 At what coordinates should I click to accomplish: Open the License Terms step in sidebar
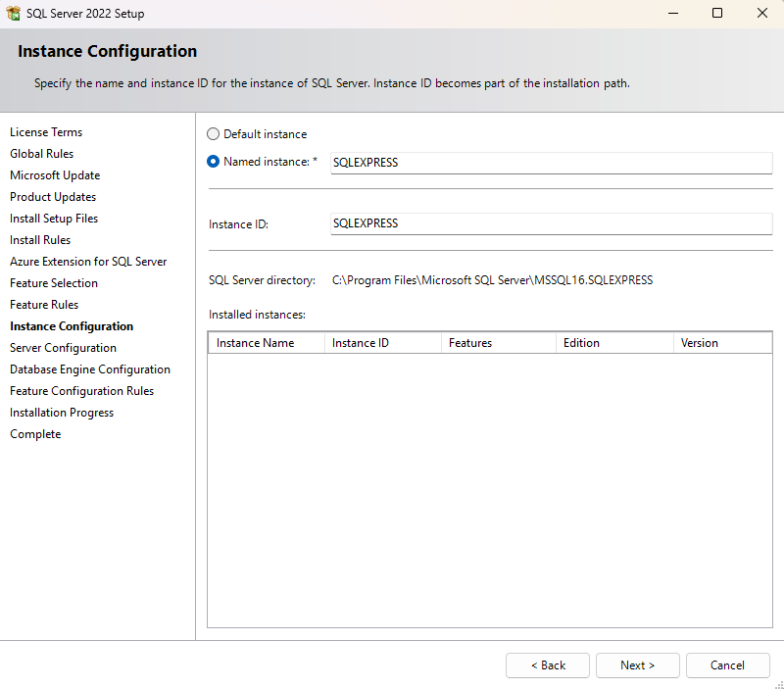tap(46, 132)
